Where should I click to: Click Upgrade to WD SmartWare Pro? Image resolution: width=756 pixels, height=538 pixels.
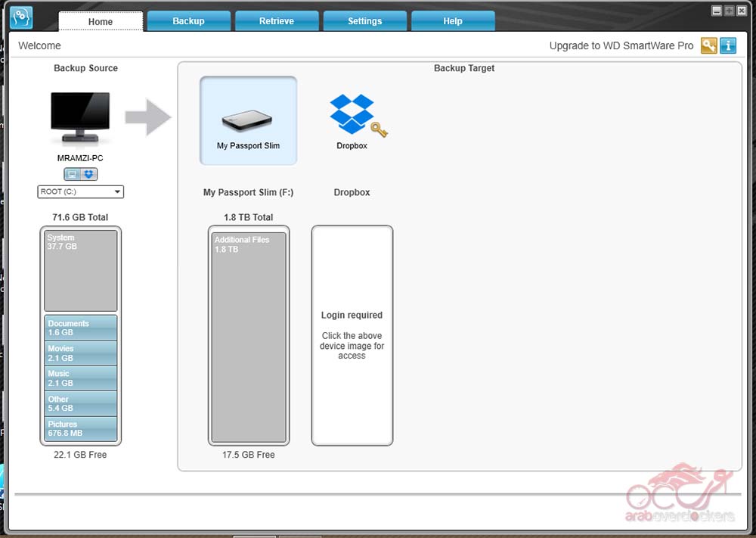621,45
